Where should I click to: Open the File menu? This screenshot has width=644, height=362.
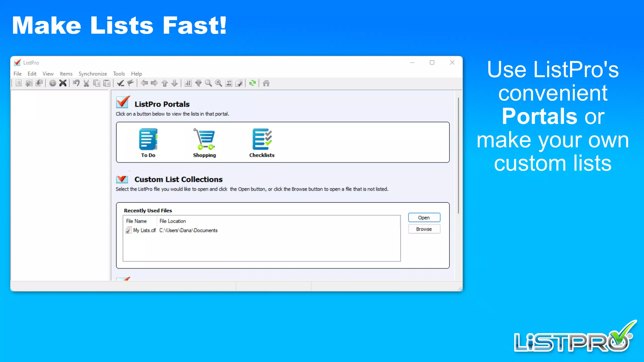tap(17, 74)
